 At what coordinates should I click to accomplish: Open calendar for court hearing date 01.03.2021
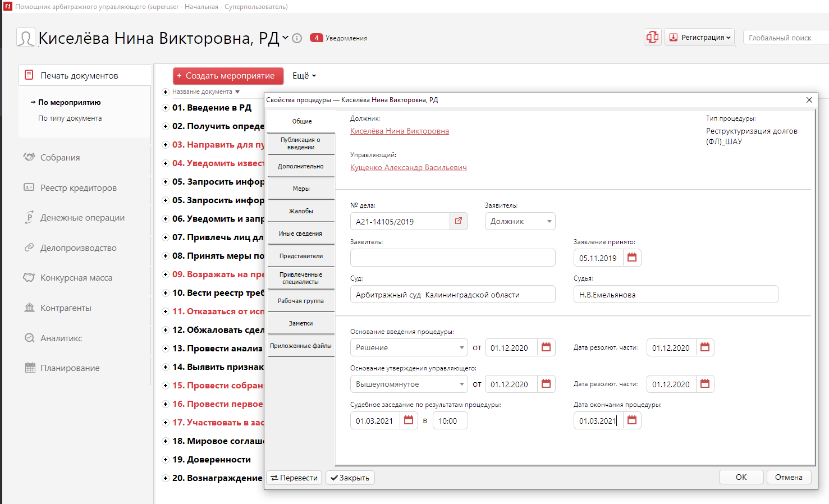tap(409, 420)
